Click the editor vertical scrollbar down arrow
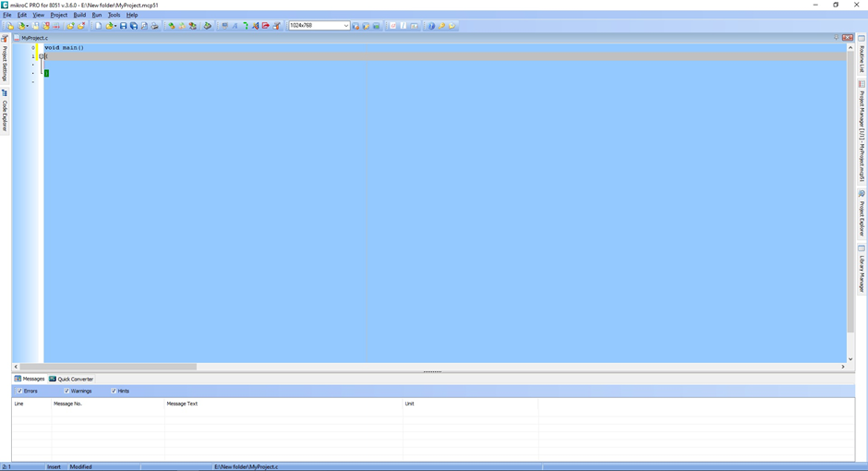868x471 pixels. point(850,358)
